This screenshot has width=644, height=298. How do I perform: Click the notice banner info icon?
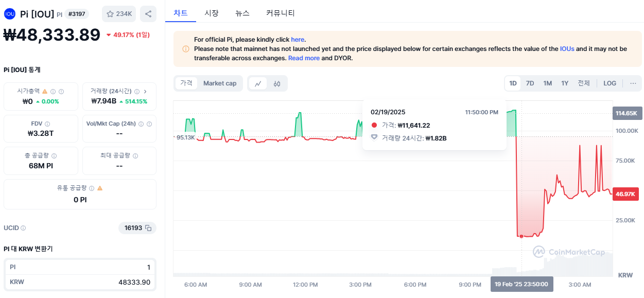click(x=186, y=49)
